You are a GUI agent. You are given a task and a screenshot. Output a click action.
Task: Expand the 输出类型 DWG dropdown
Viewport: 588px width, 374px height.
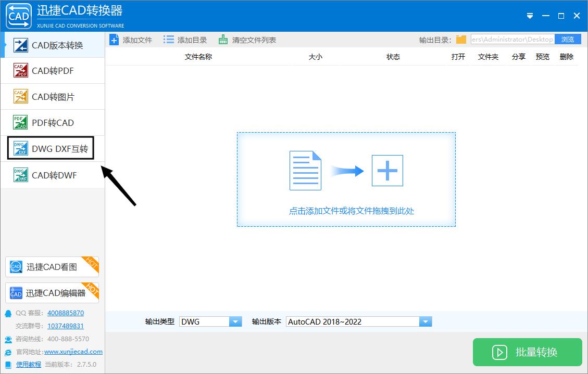(x=235, y=321)
